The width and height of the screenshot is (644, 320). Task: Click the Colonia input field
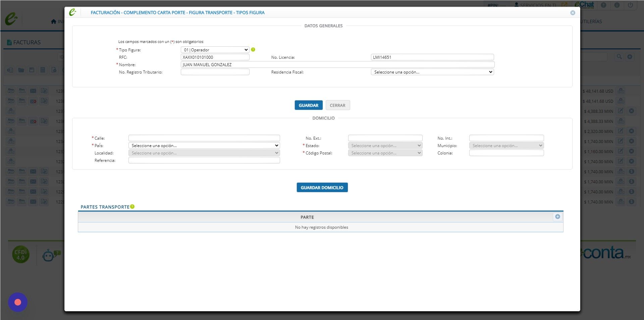tap(506, 153)
